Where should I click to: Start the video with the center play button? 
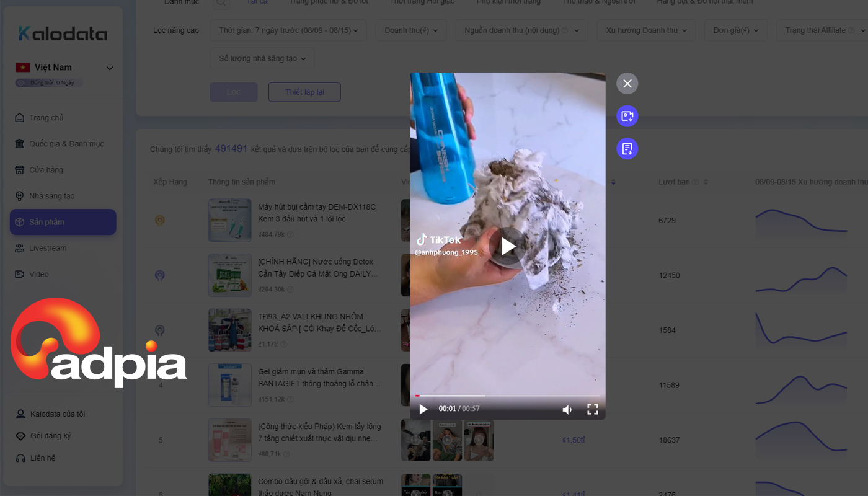click(508, 246)
